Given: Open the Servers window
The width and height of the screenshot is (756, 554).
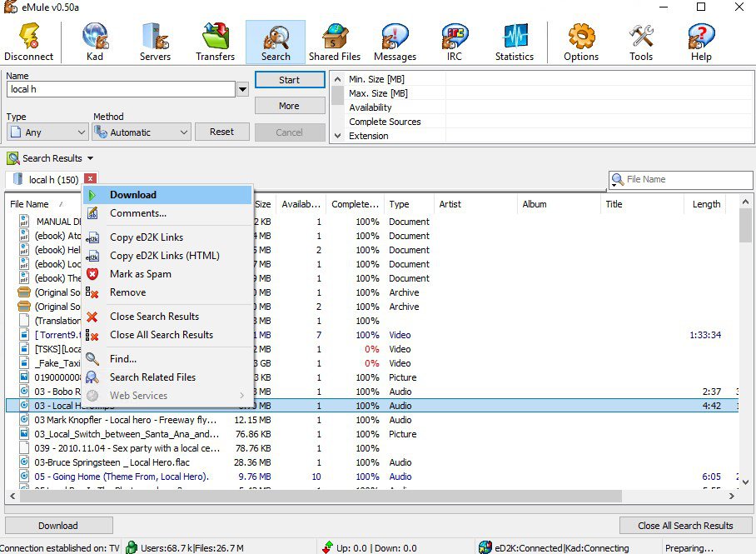Looking at the screenshot, I should [x=155, y=42].
